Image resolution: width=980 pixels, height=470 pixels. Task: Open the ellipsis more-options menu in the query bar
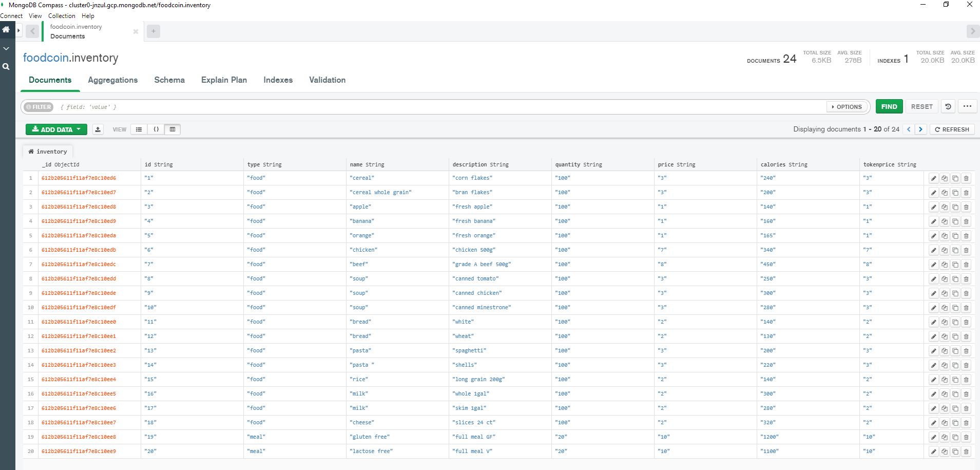pos(967,107)
